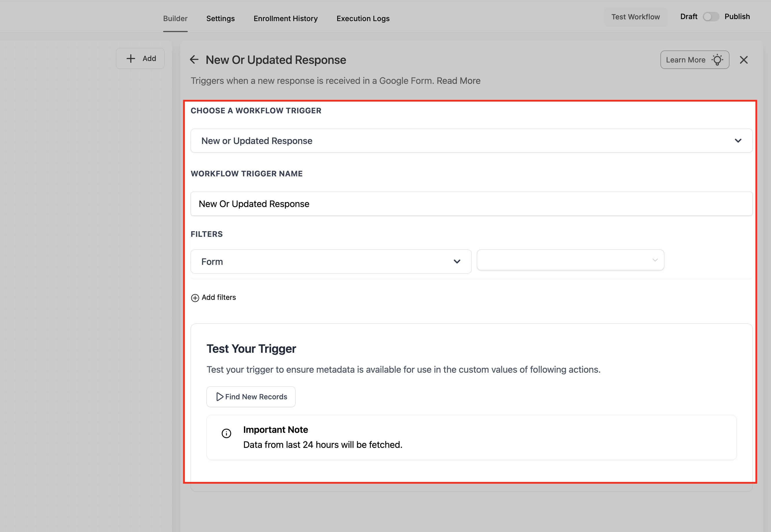
Task: Open the Enrollment History tab
Action: coord(285,19)
